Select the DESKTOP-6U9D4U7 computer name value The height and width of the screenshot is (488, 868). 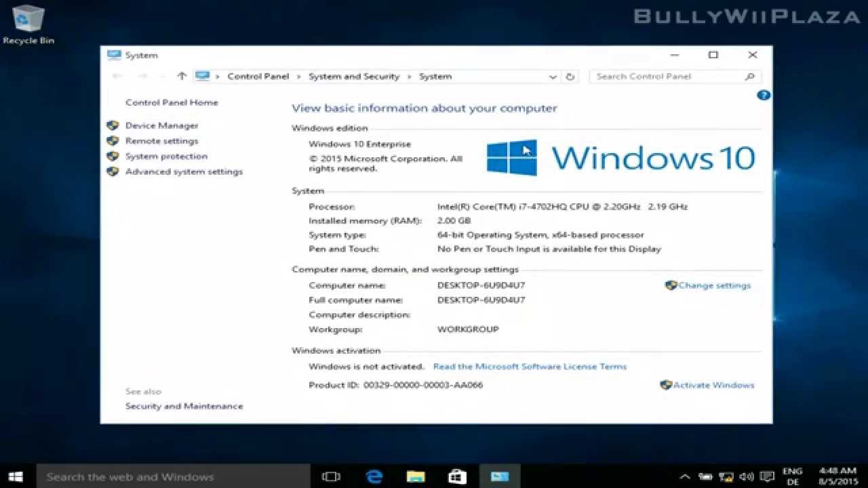coord(481,285)
